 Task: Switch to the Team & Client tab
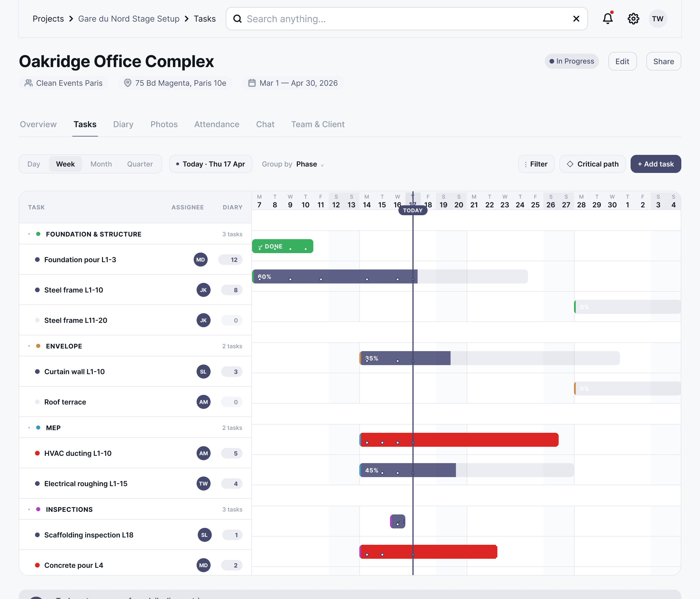(x=318, y=124)
